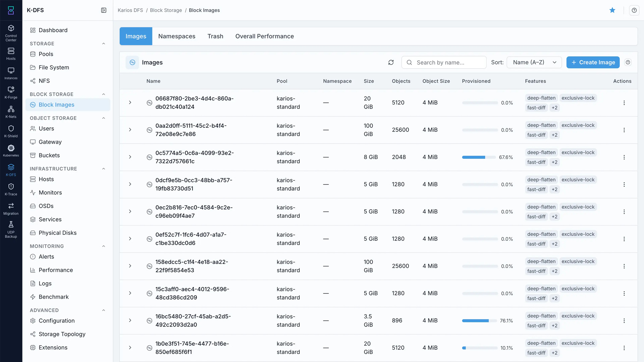This screenshot has width=644, height=362.
Task: Go to Instances in the rail
Action: pos(11,73)
